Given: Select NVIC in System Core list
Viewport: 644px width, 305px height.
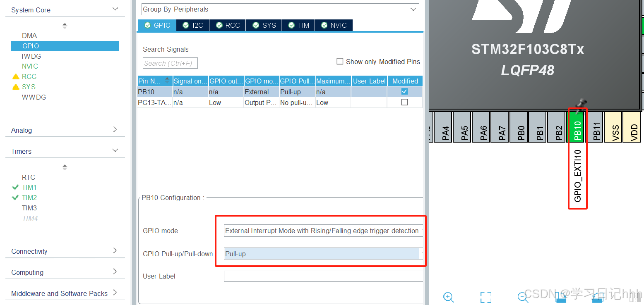Looking at the screenshot, I should [x=30, y=66].
